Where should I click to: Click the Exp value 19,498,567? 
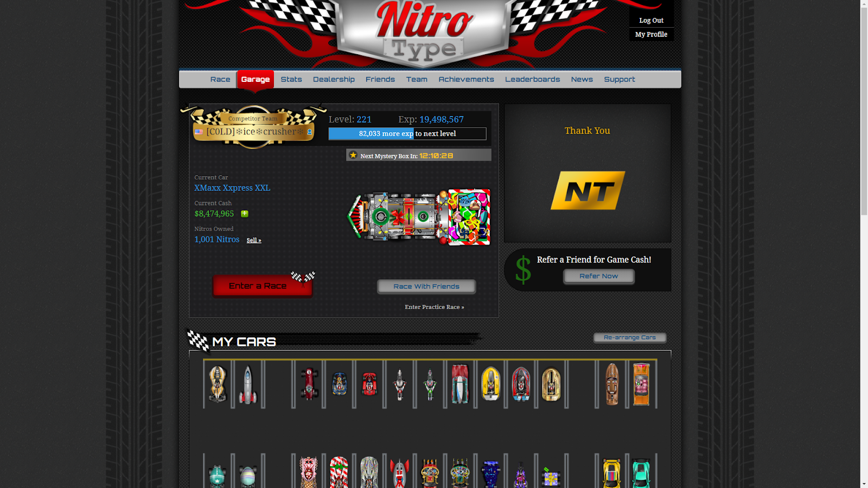[442, 119]
